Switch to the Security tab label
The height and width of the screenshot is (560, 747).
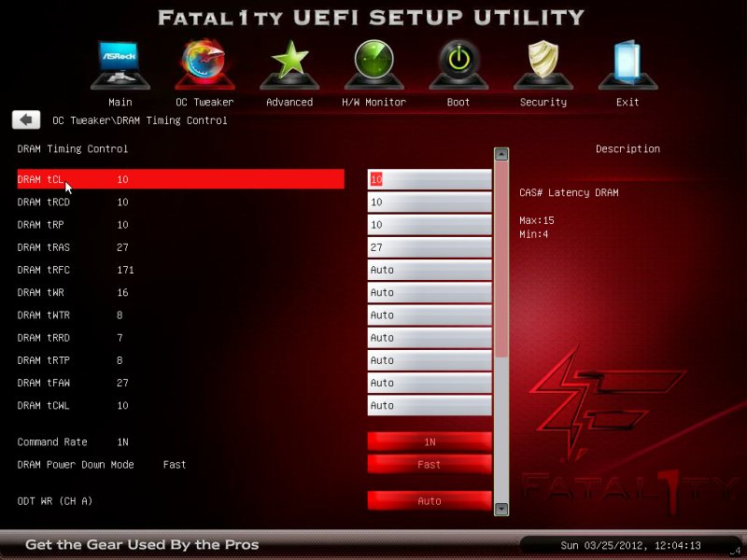tap(543, 102)
